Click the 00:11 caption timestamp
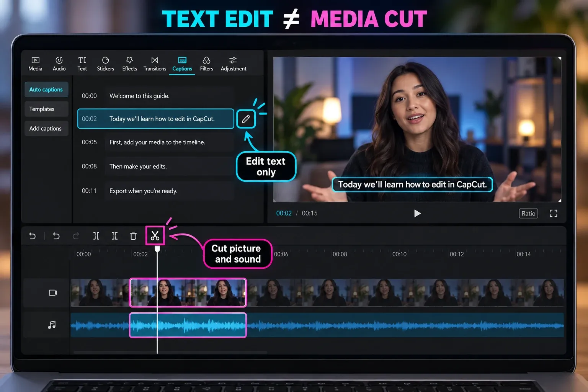The image size is (588, 392). (89, 191)
